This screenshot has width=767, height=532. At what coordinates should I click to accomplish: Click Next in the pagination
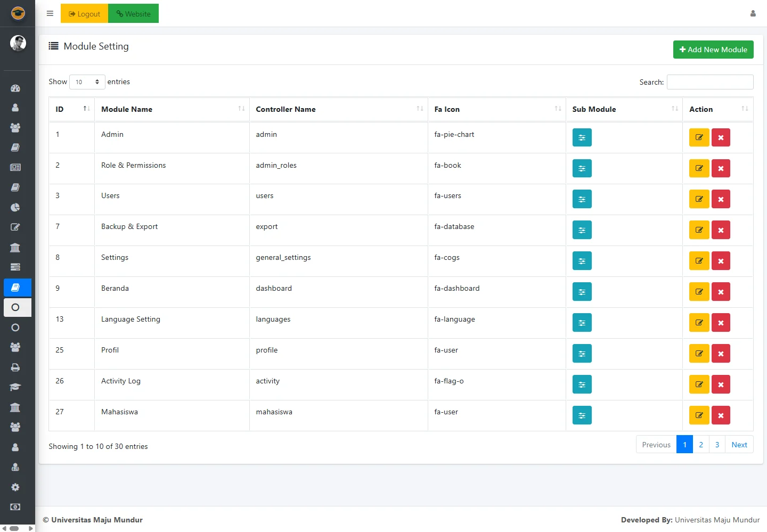point(739,445)
